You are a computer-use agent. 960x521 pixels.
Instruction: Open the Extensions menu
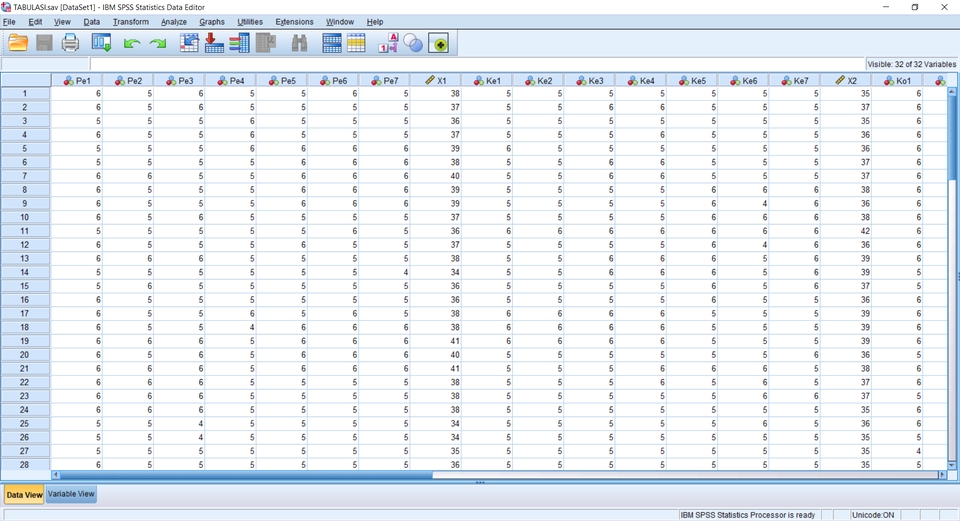[294, 21]
